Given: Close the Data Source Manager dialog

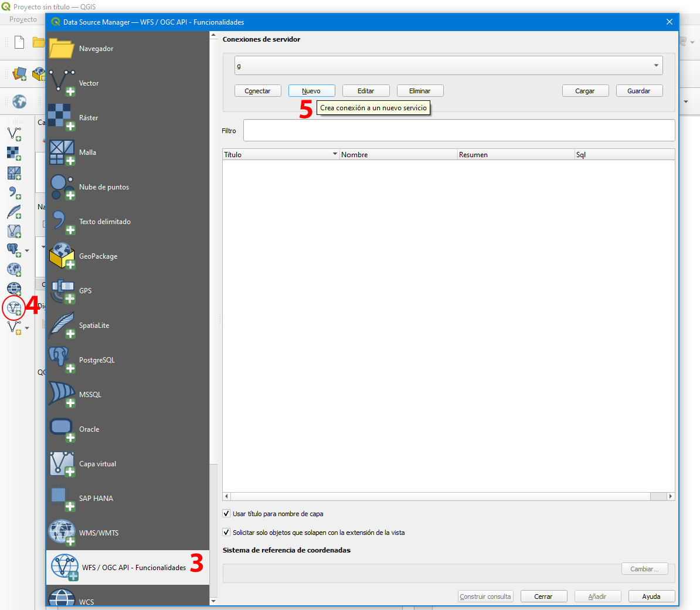Looking at the screenshot, I should pyautogui.click(x=669, y=22).
